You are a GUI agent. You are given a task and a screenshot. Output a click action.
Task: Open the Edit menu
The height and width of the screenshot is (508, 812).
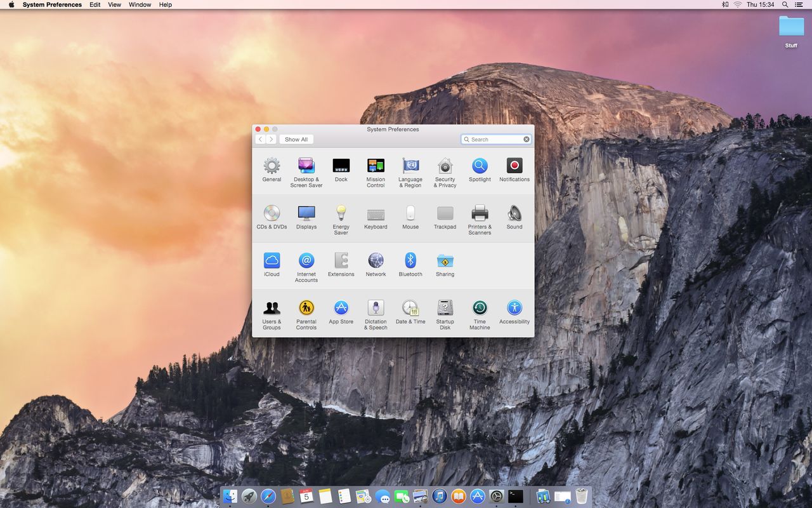tap(95, 4)
